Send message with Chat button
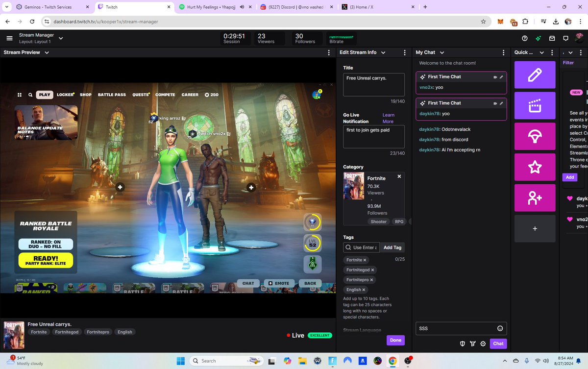The width and height of the screenshot is (588, 369). 498,344
